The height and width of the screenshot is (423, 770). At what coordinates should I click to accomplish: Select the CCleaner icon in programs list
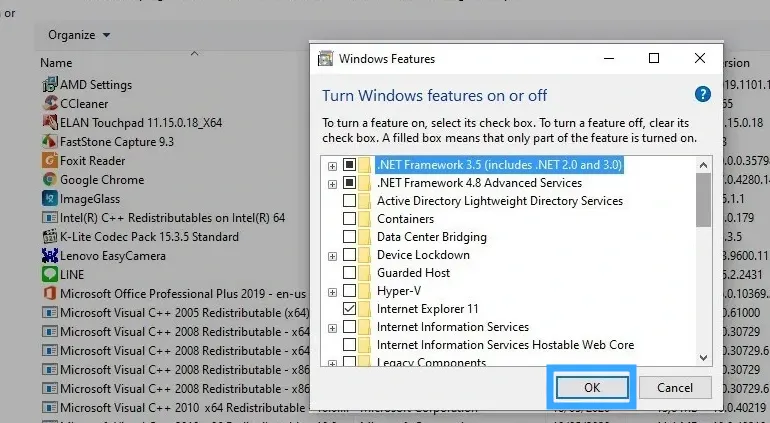50,104
